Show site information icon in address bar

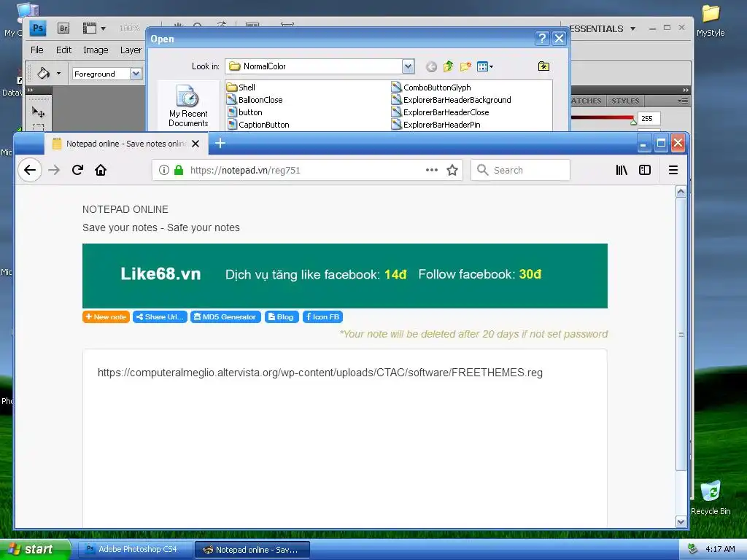click(x=164, y=170)
